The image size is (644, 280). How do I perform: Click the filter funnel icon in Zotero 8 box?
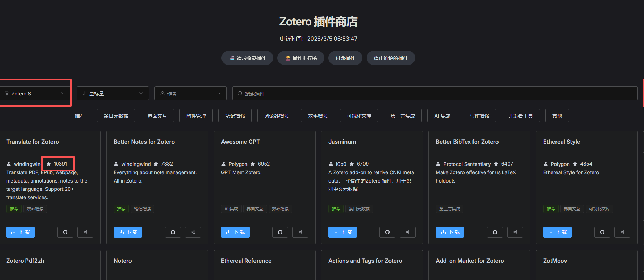pyautogui.click(x=7, y=93)
